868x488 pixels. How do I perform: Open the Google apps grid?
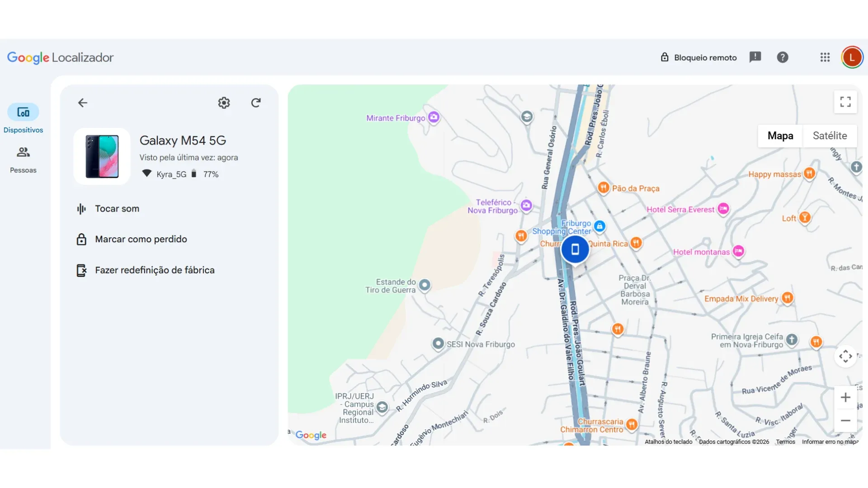coord(825,57)
